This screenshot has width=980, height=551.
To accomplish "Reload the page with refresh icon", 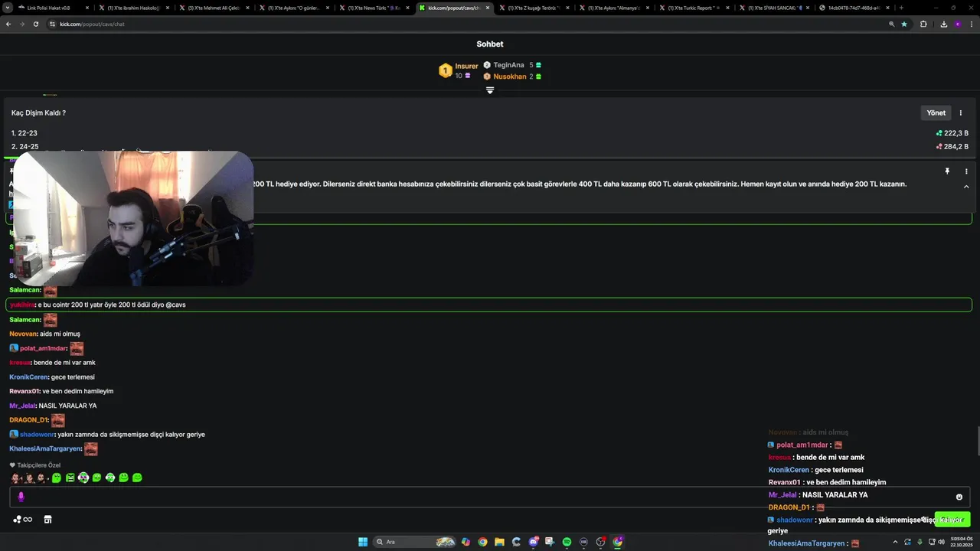I will pos(35,24).
